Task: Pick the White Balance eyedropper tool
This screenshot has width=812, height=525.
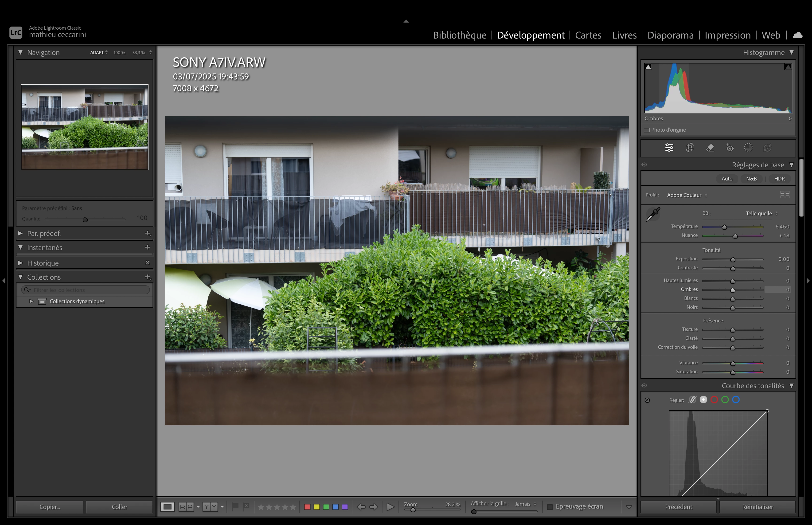Action: click(x=653, y=214)
